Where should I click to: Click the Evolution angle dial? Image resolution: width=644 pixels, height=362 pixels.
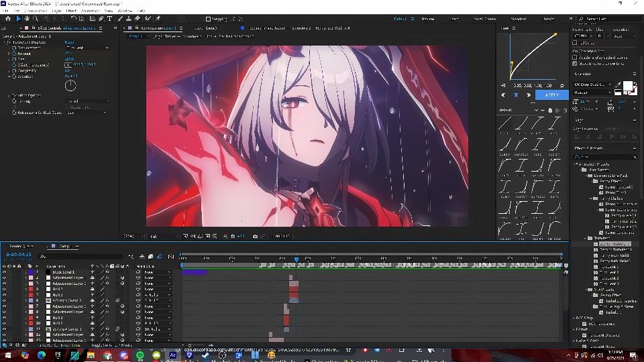tap(70, 85)
